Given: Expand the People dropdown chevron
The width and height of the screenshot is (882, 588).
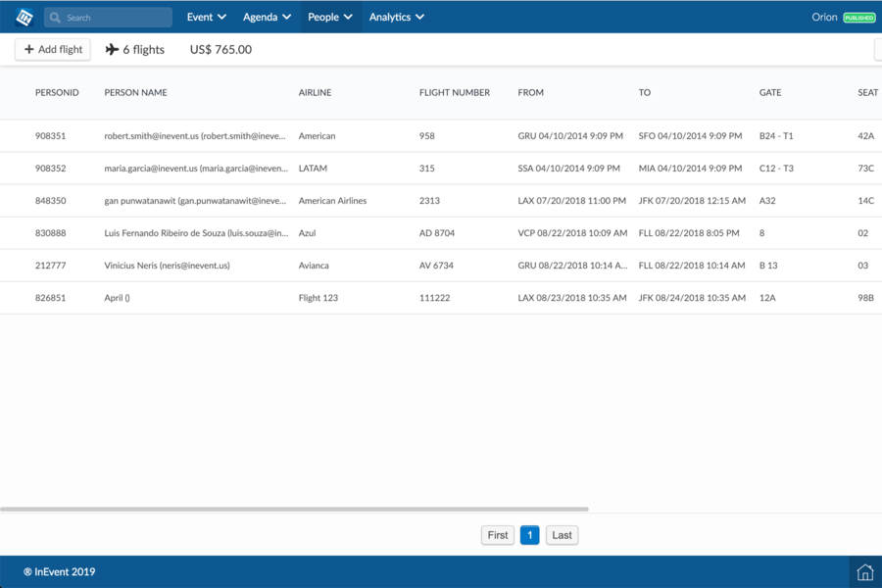Looking at the screenshot, I should coord(348,17).
